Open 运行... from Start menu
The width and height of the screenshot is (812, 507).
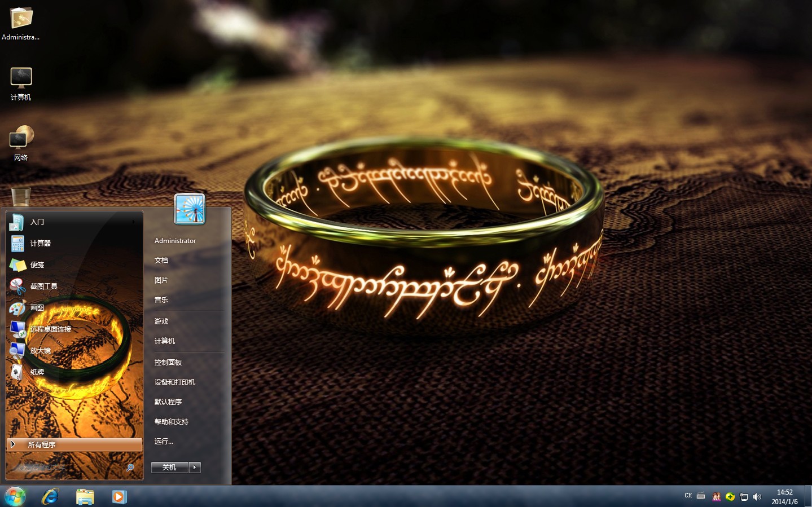(x=164, y=442)
